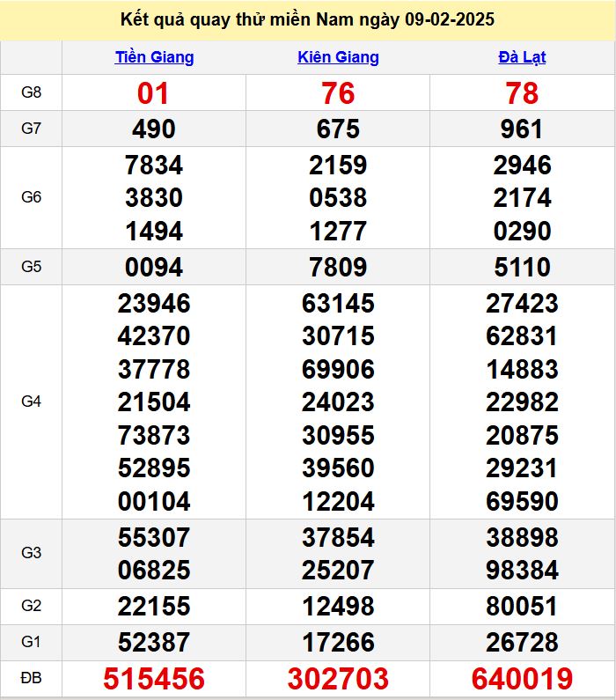Click the G7 value 675
Viewport: 616px width, 700px height.
tap(338, 129)
